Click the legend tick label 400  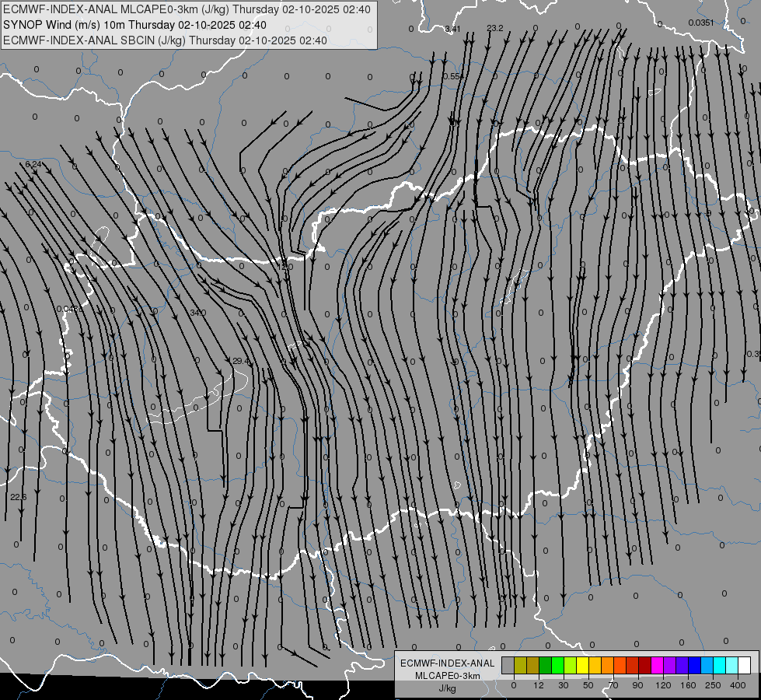point(738,685)
